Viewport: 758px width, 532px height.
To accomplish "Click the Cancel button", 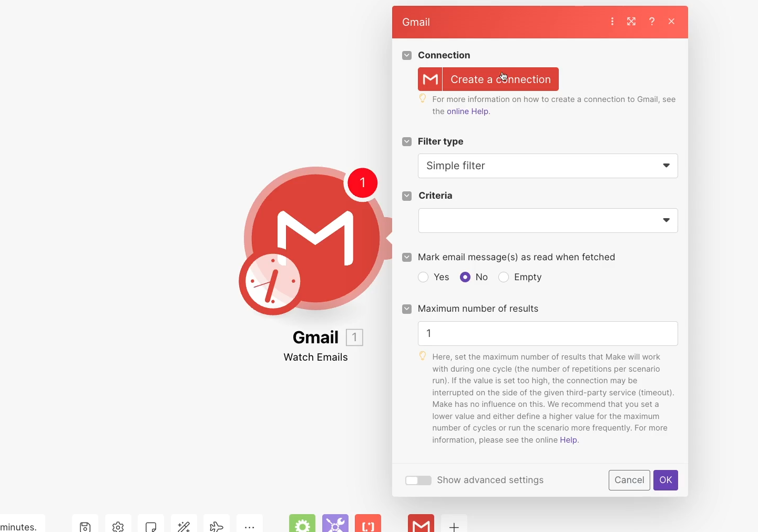I will pos(629,480).
